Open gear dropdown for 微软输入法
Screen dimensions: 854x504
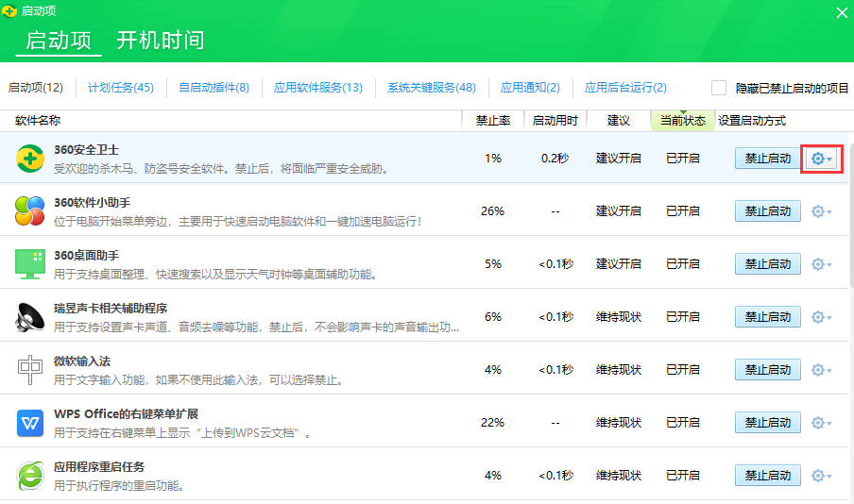click(x=821, y=370)
